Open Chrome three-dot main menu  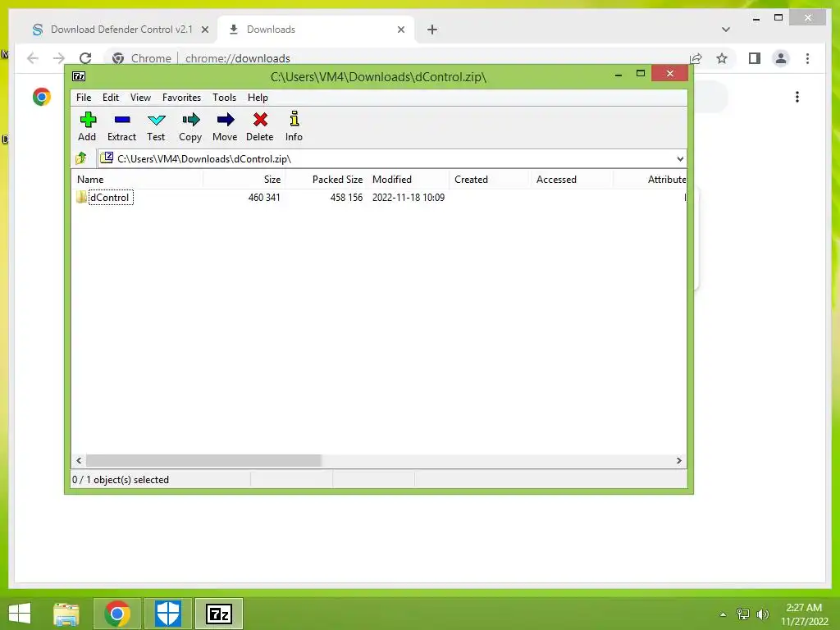[x=807, y=58]
